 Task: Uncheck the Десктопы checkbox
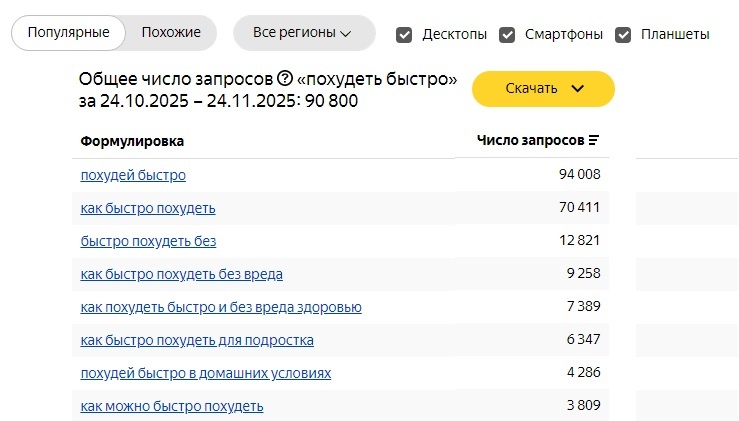coord(404,34)
